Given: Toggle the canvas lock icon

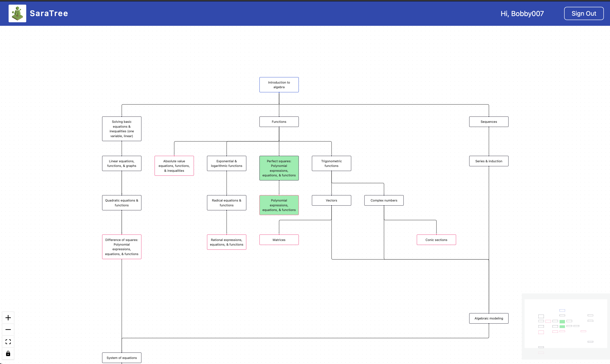Looking at the screenshot, I should 8,353.
